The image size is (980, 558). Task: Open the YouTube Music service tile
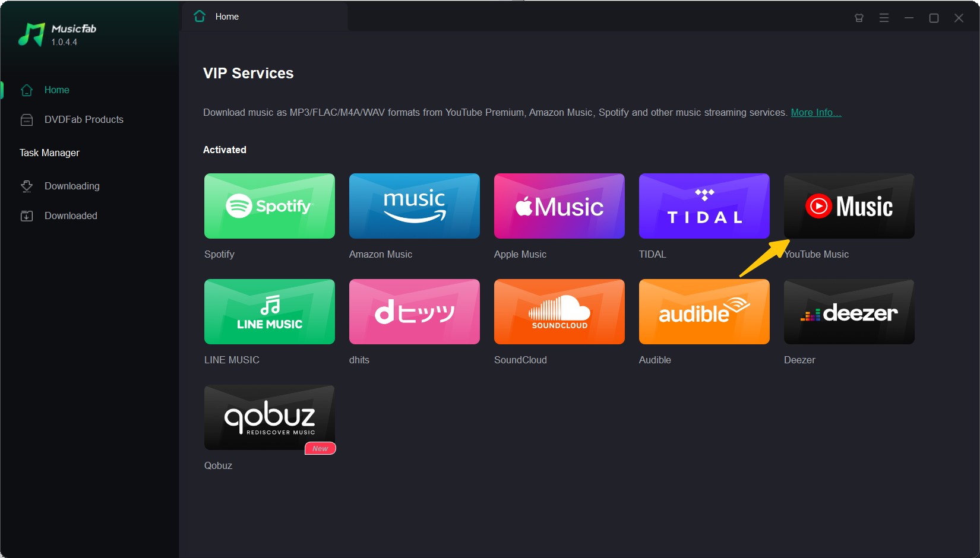(849, 206)
